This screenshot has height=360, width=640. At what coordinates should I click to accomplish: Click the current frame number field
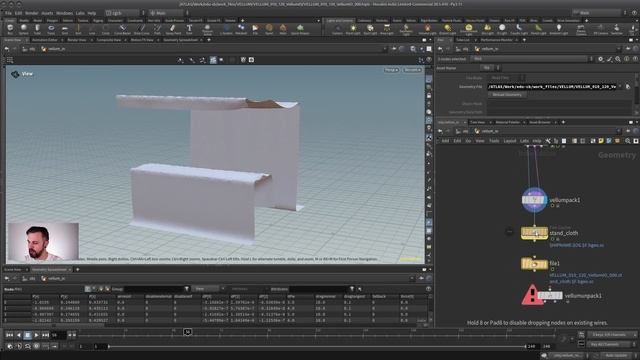pyautogui.click(x=58, y=335)
